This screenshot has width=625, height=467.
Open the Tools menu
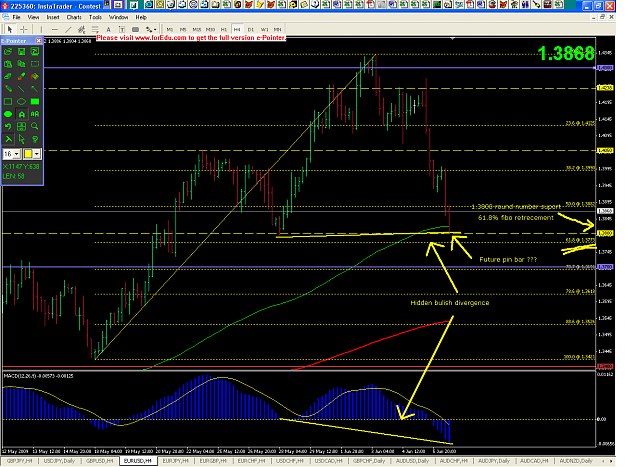point(95,18)
